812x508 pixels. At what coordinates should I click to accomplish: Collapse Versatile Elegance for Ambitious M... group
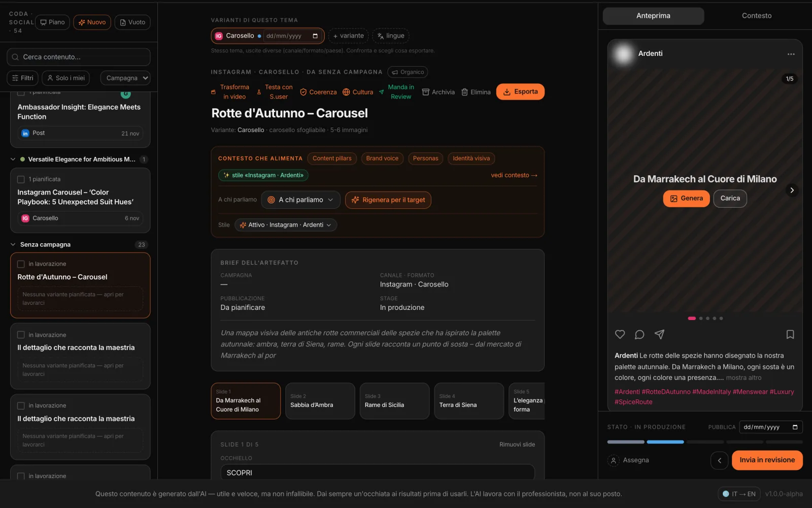[13, 159]
